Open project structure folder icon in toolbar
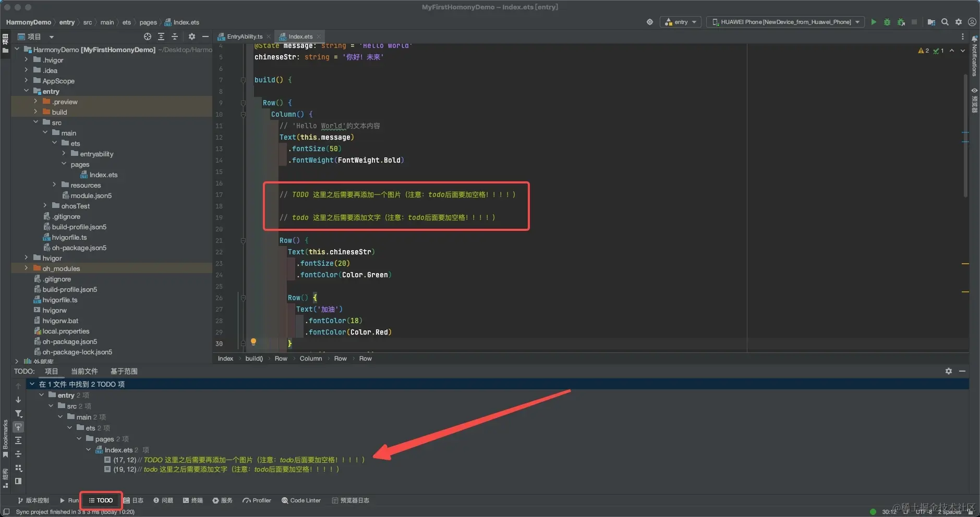The image size is (980, 517). [x=931, y=22]
